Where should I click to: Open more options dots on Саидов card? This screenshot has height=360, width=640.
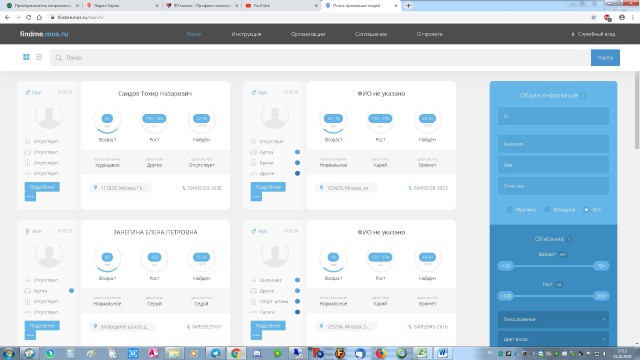30,196
